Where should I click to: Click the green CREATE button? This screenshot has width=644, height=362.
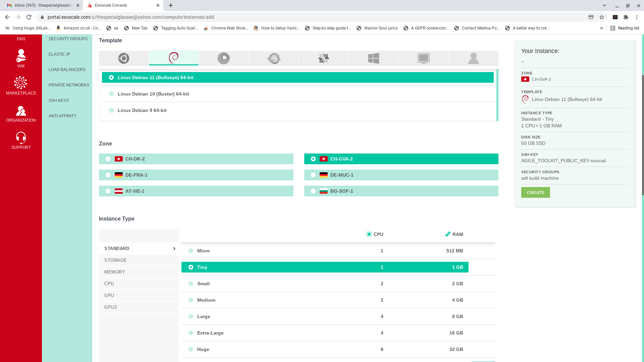coord(535,192)
